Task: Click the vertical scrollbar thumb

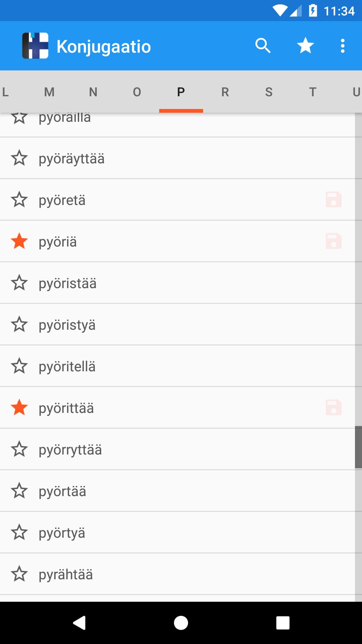Action: [x=358, y=447]
